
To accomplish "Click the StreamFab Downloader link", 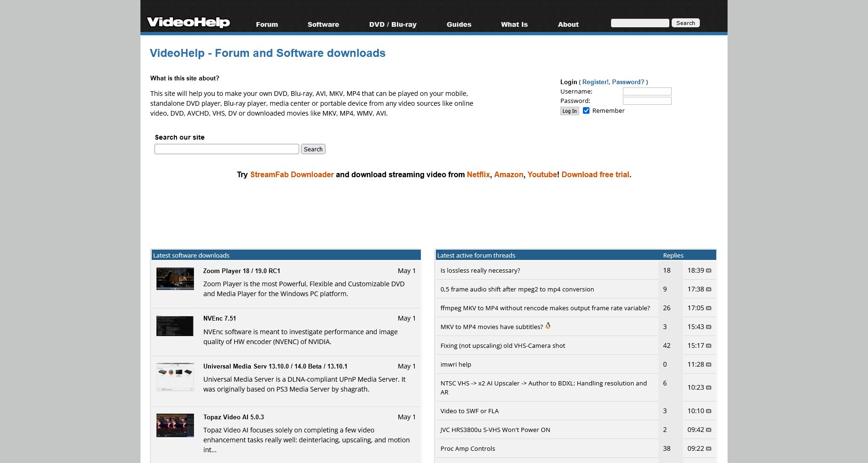I will pos(292,175).
